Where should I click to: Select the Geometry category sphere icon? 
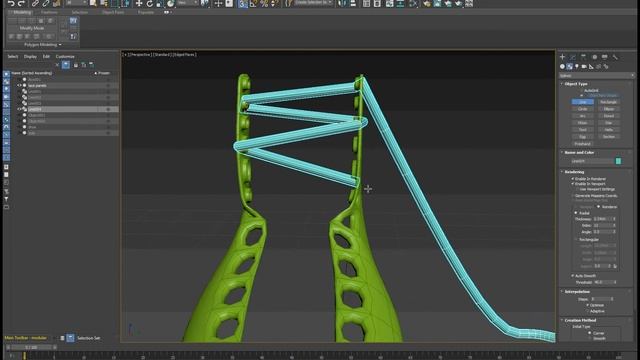point(562,67)
